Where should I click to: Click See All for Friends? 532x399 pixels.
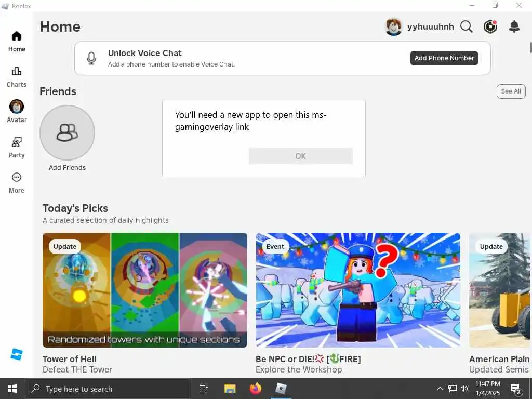click(x=511, y=91)
